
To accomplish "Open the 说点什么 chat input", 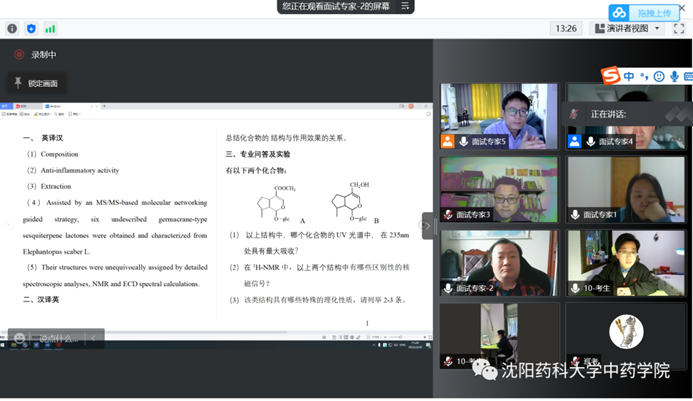I will (x=58, y=338).
